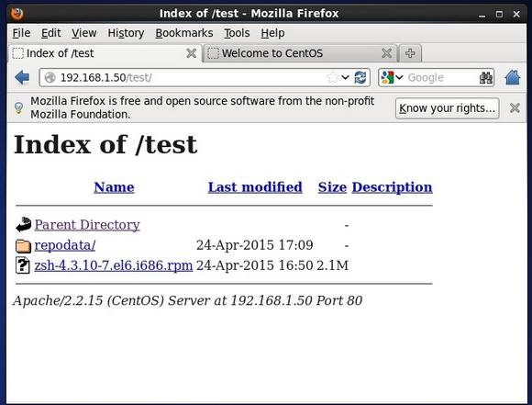The height and width of the screenshot is (405, 532).
Task: Expand the URL history dropdown arrow
Action: click(x=345, y=77)
